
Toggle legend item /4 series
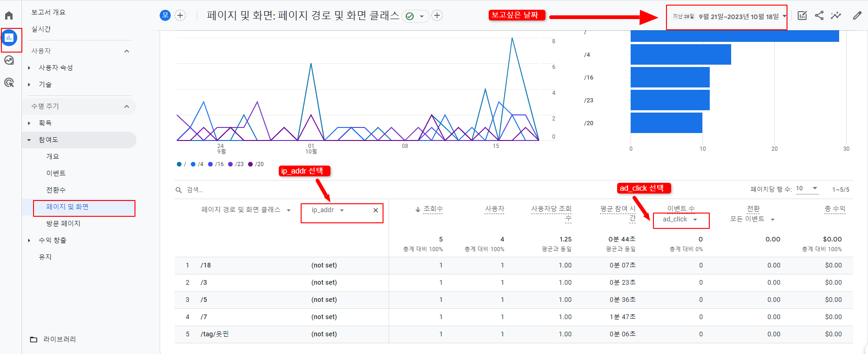(197, 164)
